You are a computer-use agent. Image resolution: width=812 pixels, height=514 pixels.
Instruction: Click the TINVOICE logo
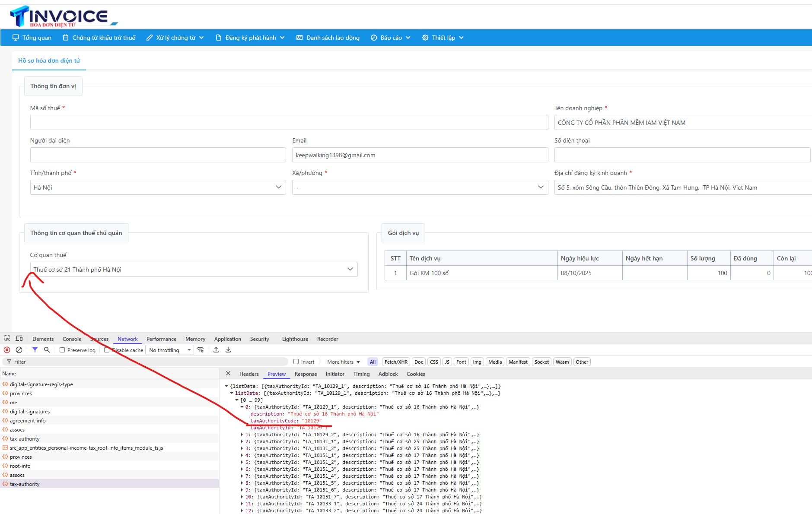[x=64, y=16]
